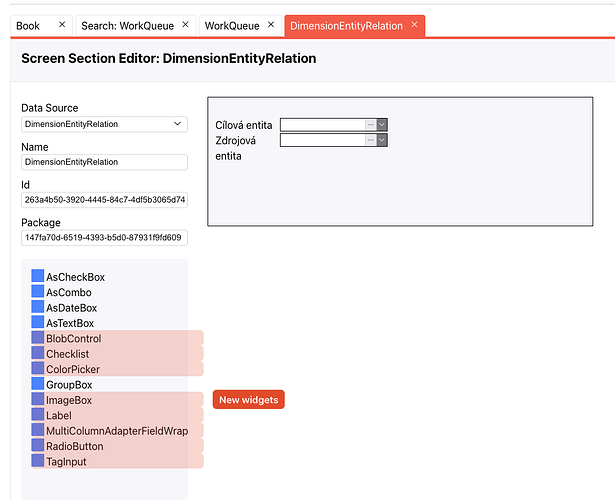Select the RadioButton widget label

[x=75, y=446]
